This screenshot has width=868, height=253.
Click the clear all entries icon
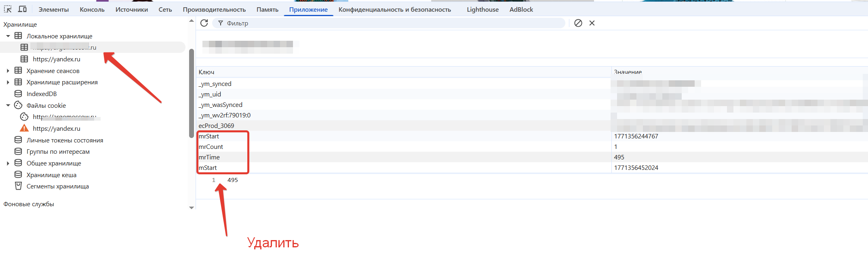click(578, 23)
